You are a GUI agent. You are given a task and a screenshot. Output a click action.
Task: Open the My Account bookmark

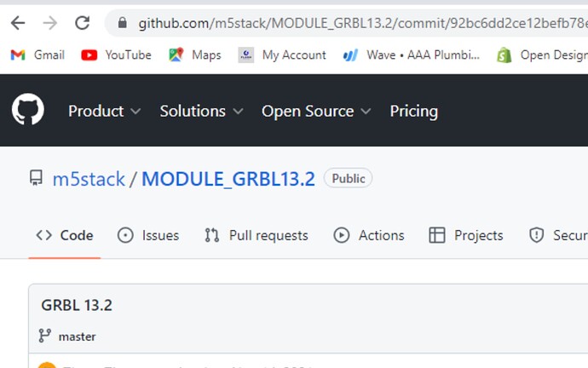[x=282, y=55]
